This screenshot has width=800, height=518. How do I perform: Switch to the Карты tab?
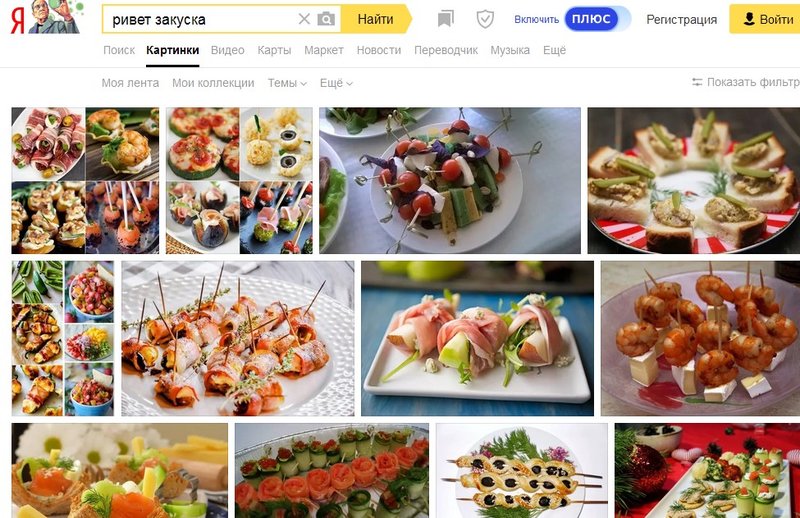(x=274, y=50)
